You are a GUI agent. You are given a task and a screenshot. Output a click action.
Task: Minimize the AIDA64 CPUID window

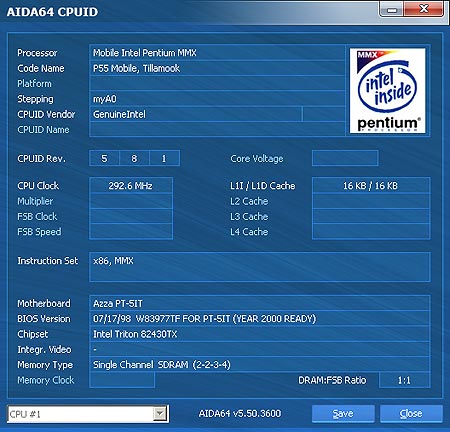pyautogui.click(x=392, y=9)
